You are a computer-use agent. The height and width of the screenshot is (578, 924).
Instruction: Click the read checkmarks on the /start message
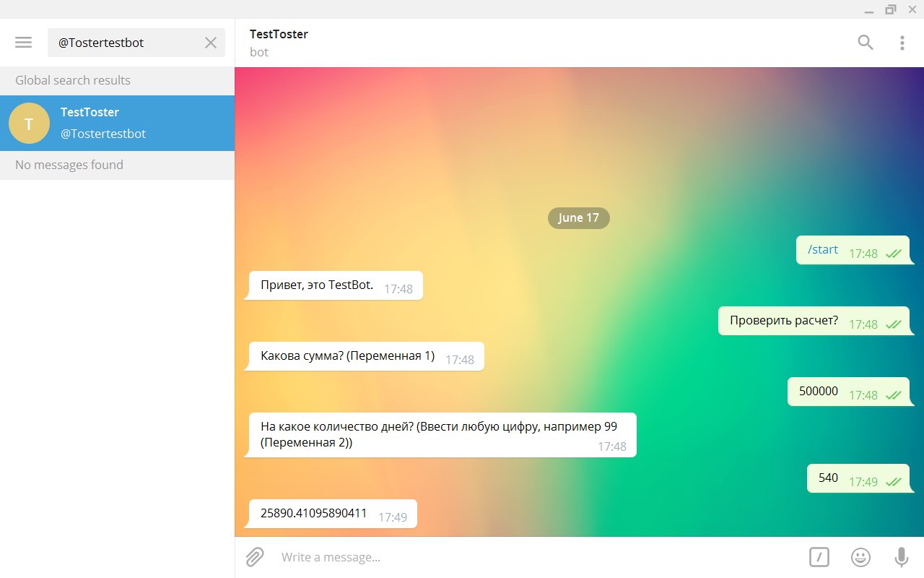(x=894, y=254)
